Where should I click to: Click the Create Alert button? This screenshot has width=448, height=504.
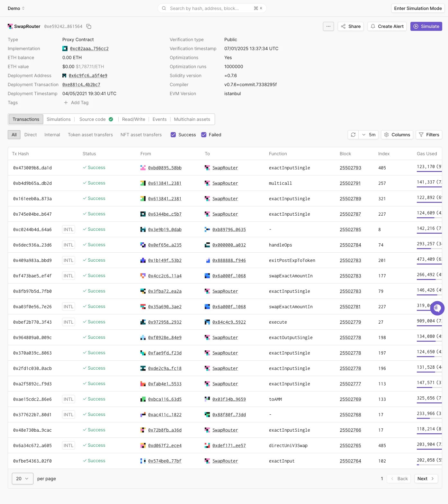tap(387, 26)
